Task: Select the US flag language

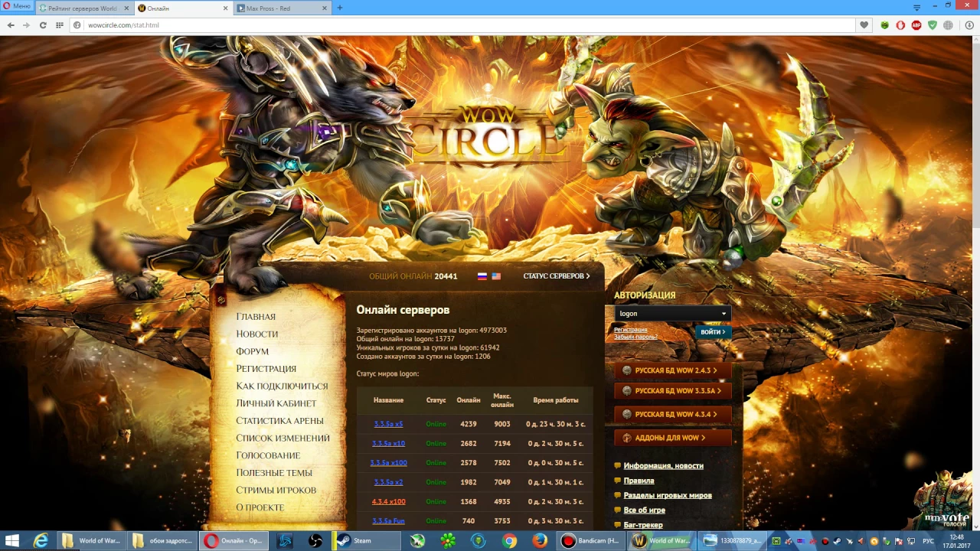Action: (496, 276)
